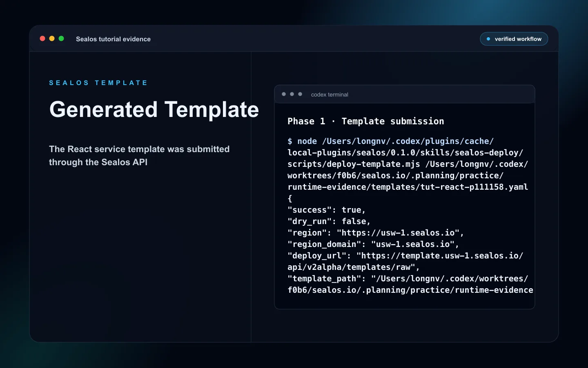This screenshot has width=588, height=368.
Task: Click the 'codex terminal' title
Action: [330, 94]
